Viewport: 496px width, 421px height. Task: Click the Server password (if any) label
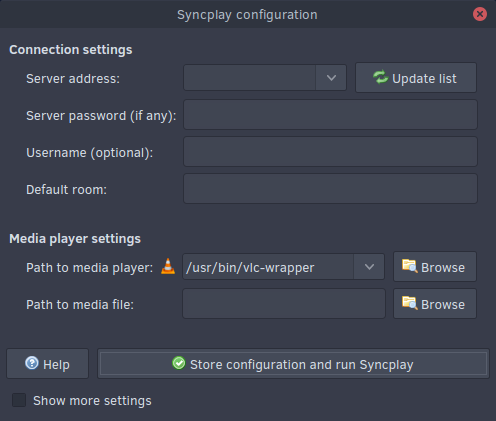click(x=101, y=116)
